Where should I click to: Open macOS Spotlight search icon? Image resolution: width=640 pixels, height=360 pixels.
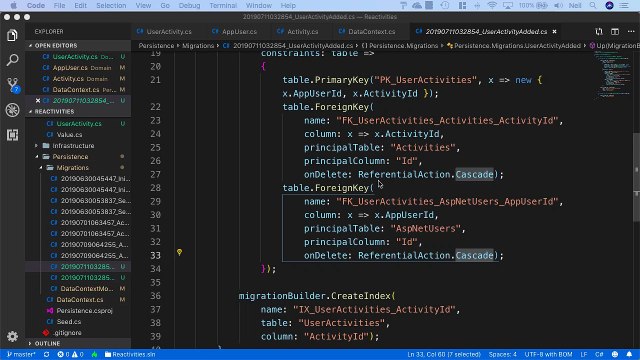click(593, 5)
